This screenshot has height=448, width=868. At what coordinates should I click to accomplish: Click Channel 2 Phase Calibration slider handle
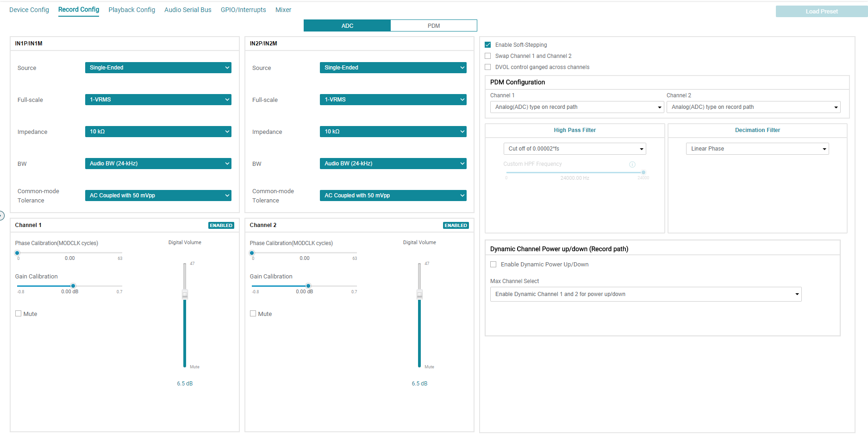pyautogui.click(x=252, y=253)
